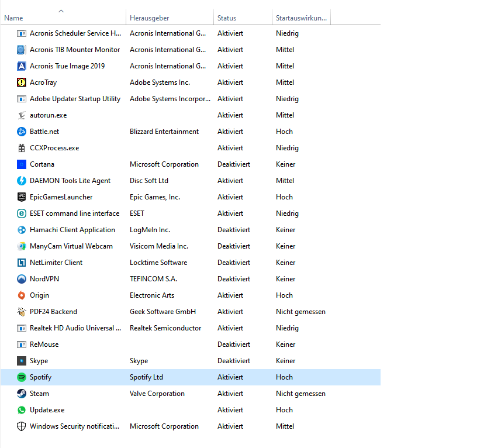The width and height of the screenshot is (501, 448).
Task: Click 'Hoch' impact for Spotify
Action: [284, 377]
